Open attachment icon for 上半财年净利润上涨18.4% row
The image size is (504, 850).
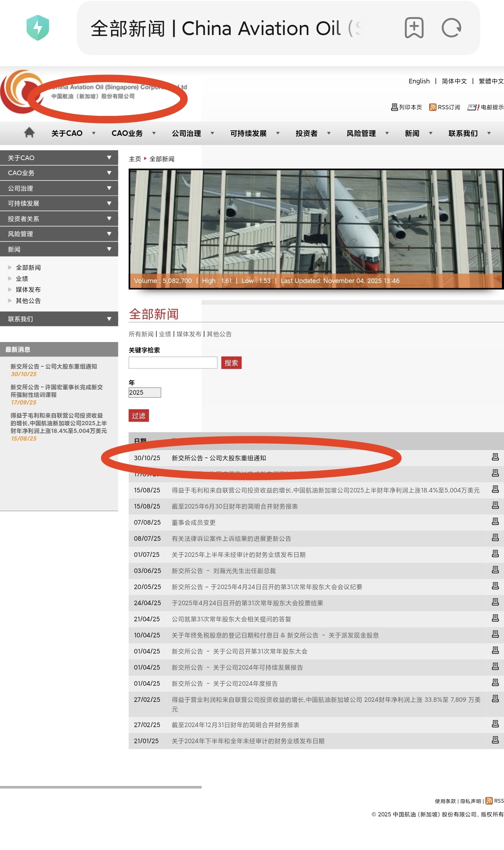pos(495,489)
